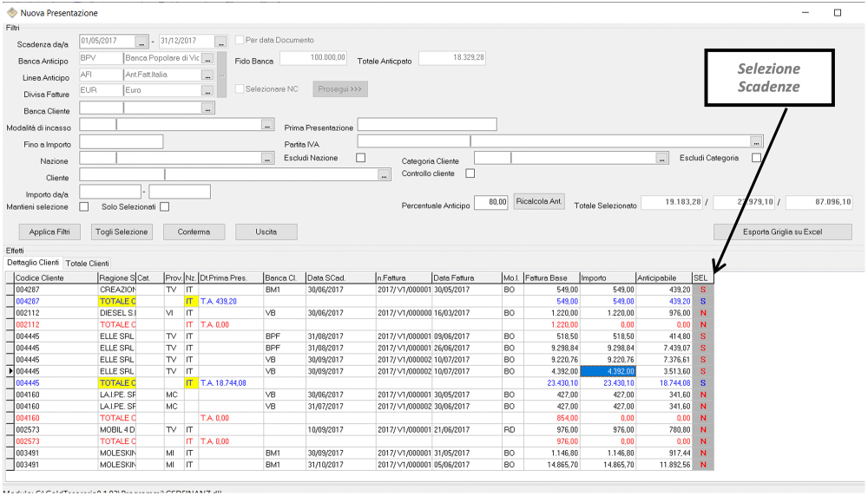Click Esporta Griglia su Excel

(x=782, y=232)
